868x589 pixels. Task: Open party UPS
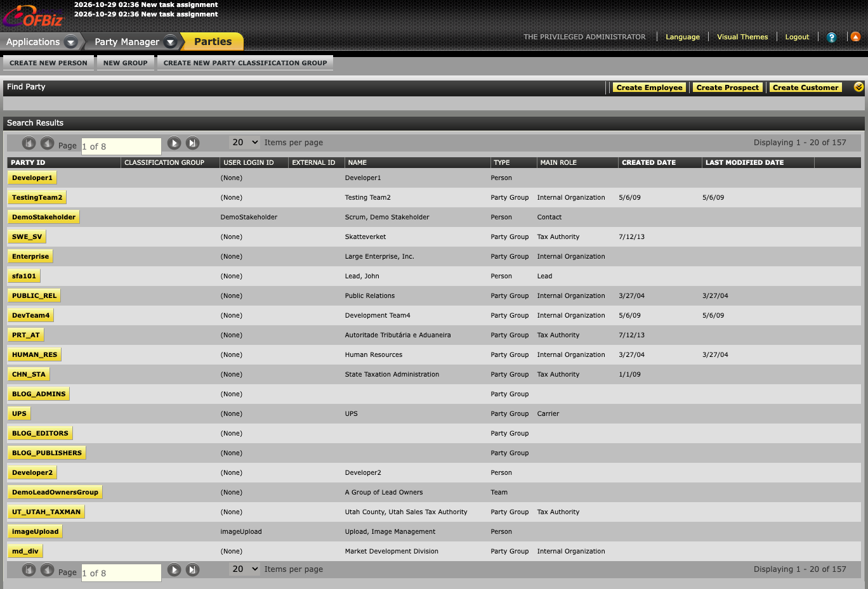point(19,414)
